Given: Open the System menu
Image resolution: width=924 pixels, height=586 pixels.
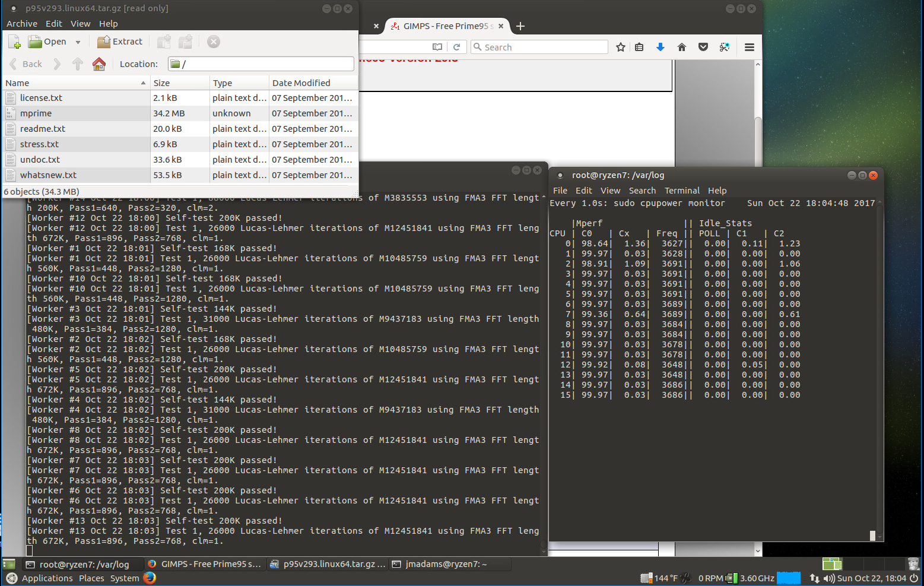Looking at the screenshot, I should click(125, 578).
